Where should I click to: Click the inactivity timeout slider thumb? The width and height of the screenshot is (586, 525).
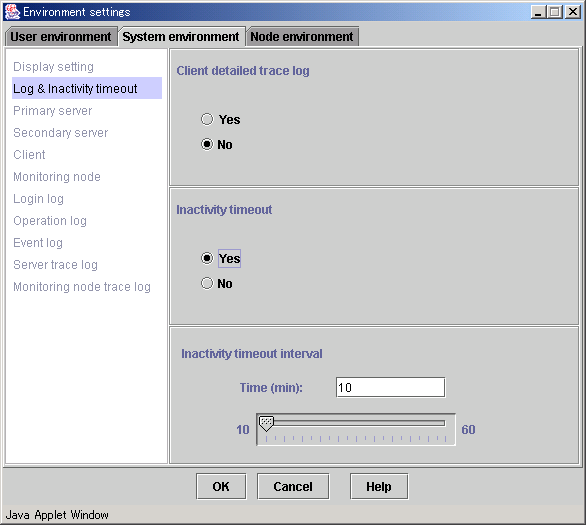click(x=266, y=424)
